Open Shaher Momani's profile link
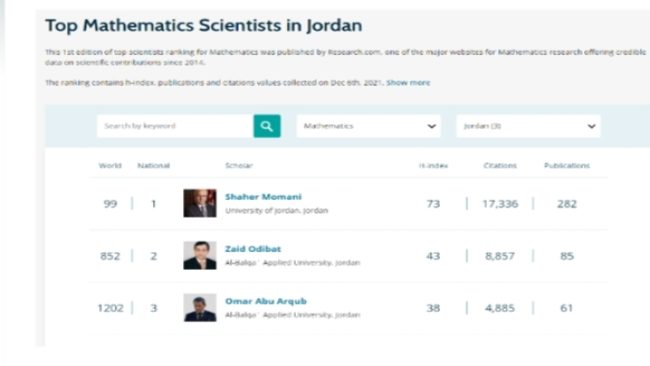The height and width of the screenshot is (366, 650). pyautogui.click(x=263, y=197)
